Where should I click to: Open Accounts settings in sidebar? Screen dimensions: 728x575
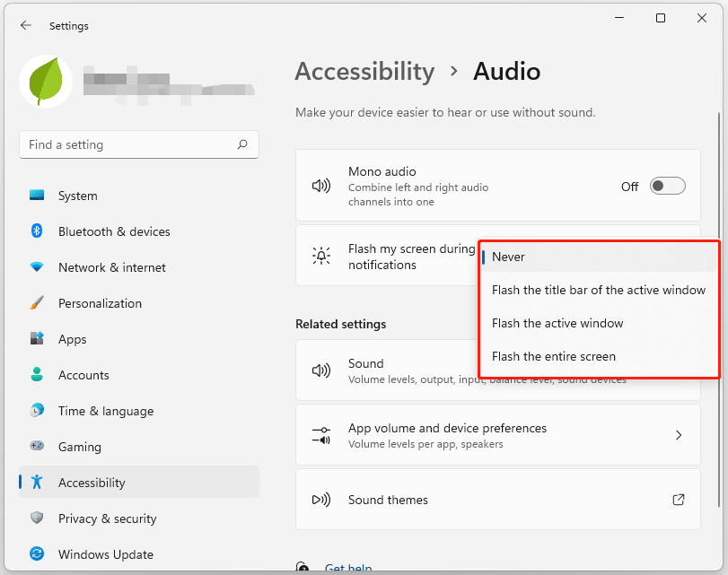(x=83, y=375)
